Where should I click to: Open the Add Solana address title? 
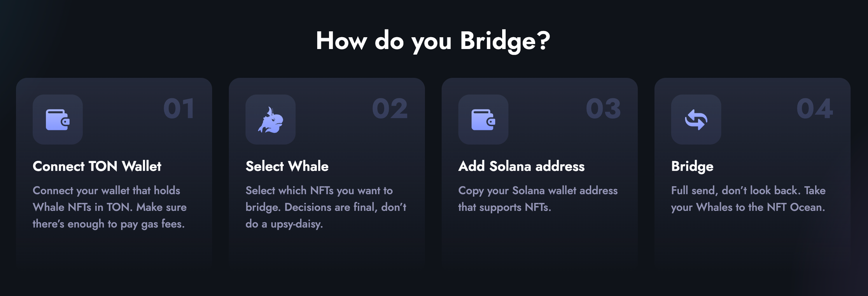pos(521,166)
